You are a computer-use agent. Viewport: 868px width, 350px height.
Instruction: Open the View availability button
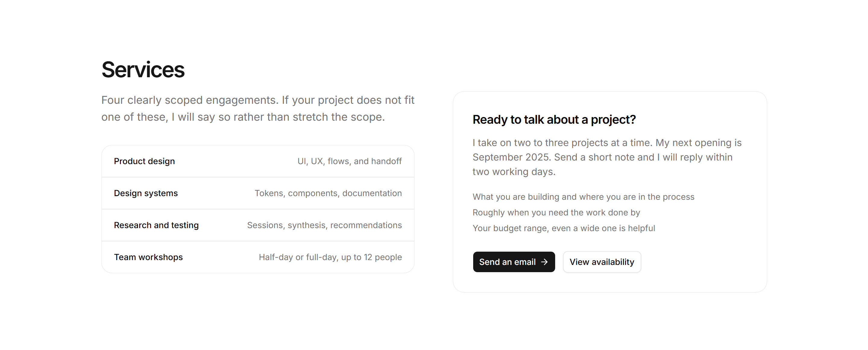tap(602, 262)
